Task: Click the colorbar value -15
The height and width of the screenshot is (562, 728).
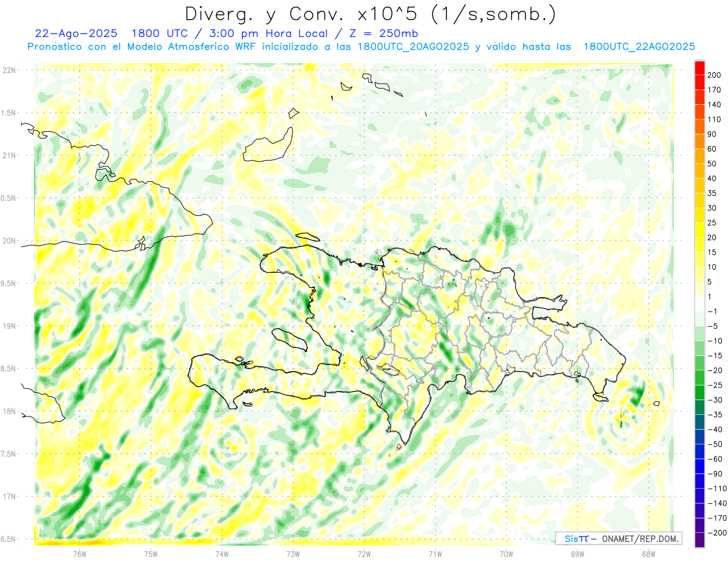Action: [715, 355]
